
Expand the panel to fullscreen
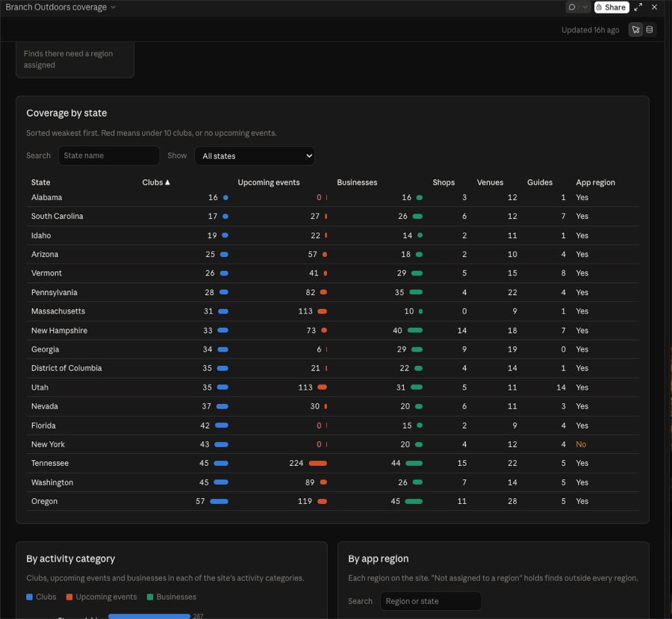[x=638, y=7]
